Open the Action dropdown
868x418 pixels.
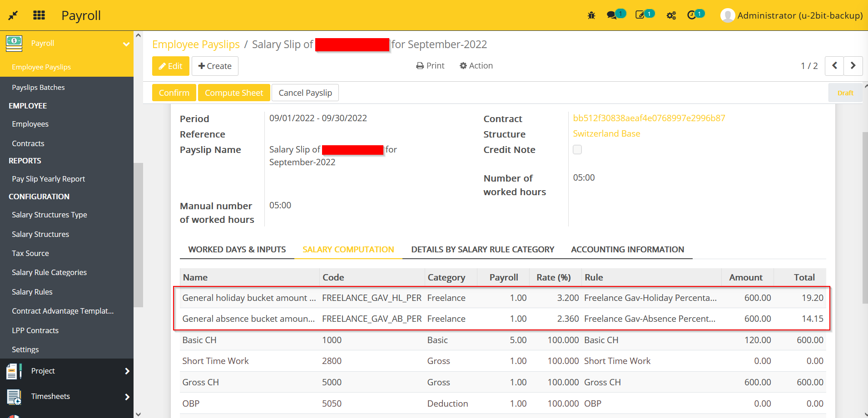click(476, 65)
